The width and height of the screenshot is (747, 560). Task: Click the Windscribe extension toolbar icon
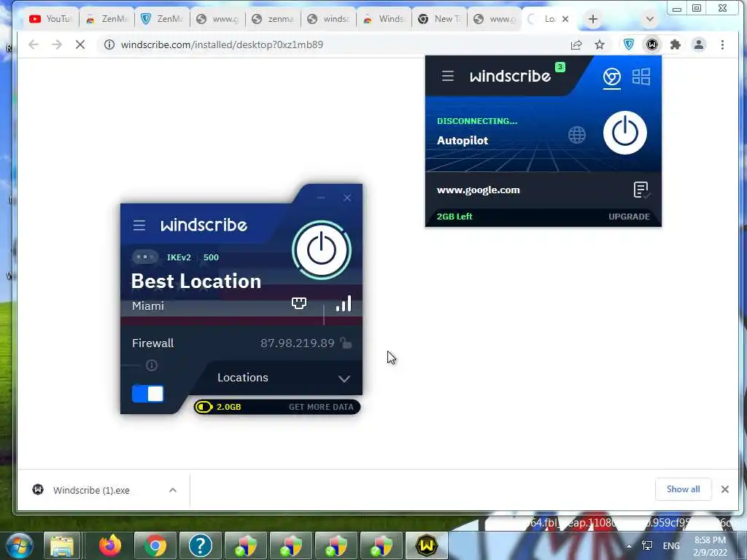(651, 44)
